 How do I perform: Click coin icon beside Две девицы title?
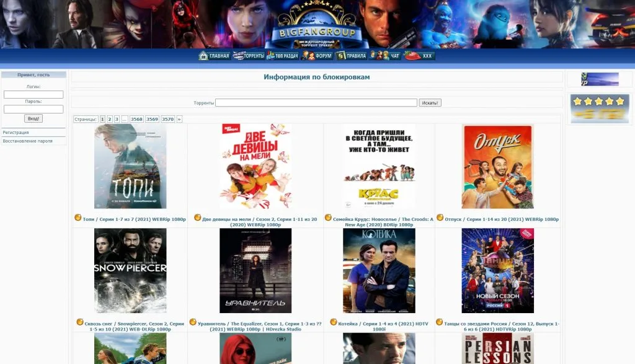pos(198,218)
